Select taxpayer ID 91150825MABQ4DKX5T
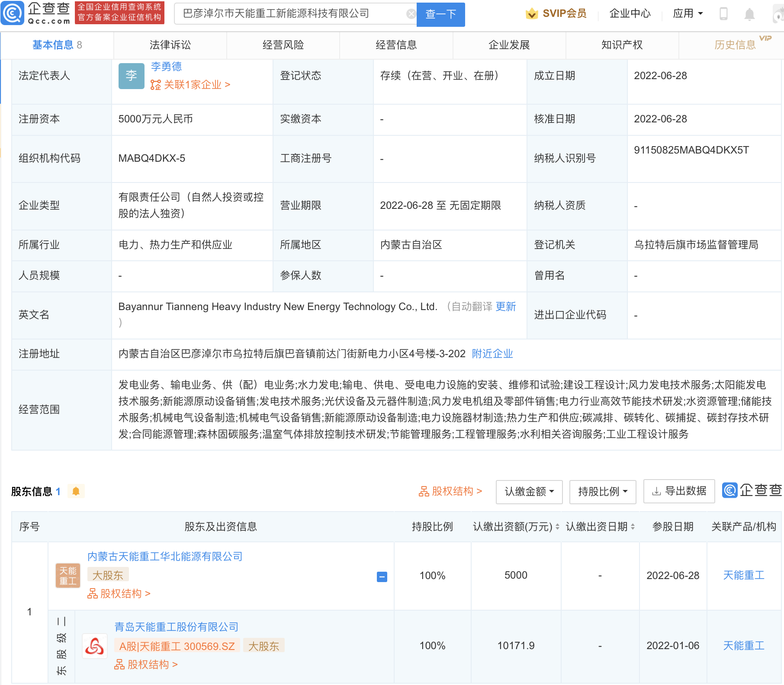Screen dimensions: 784x685 click(691, 150)
